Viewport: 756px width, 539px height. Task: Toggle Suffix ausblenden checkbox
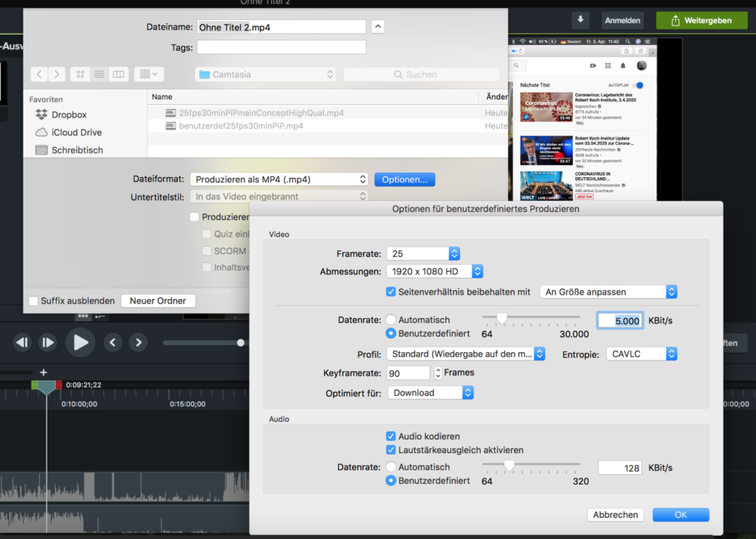[33, 301]
